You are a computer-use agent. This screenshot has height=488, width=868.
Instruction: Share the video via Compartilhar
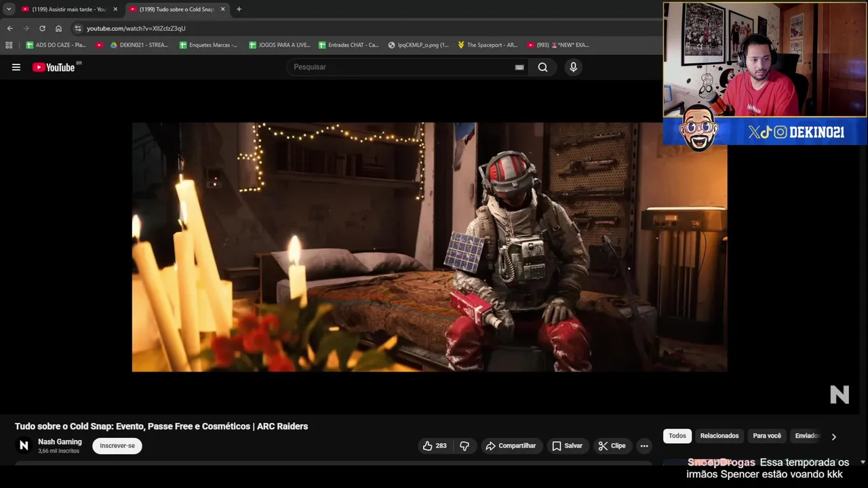coord(511,446)
